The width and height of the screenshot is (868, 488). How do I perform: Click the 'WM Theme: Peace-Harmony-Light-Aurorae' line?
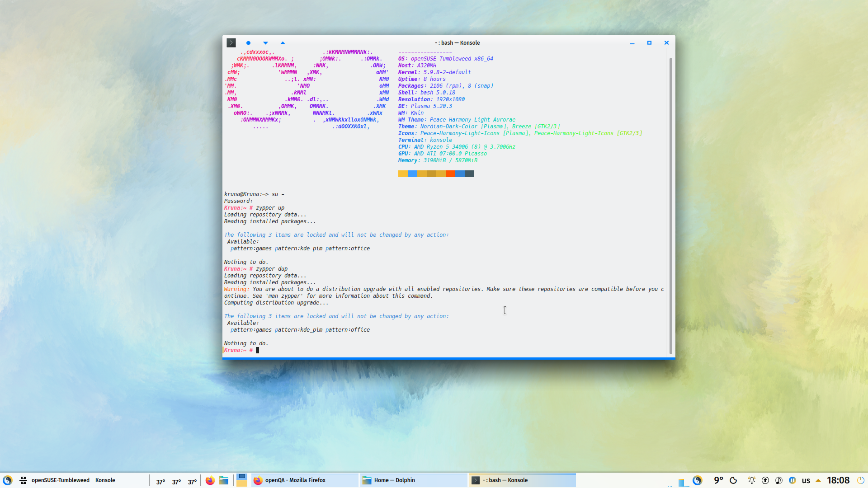pos(457,120)
